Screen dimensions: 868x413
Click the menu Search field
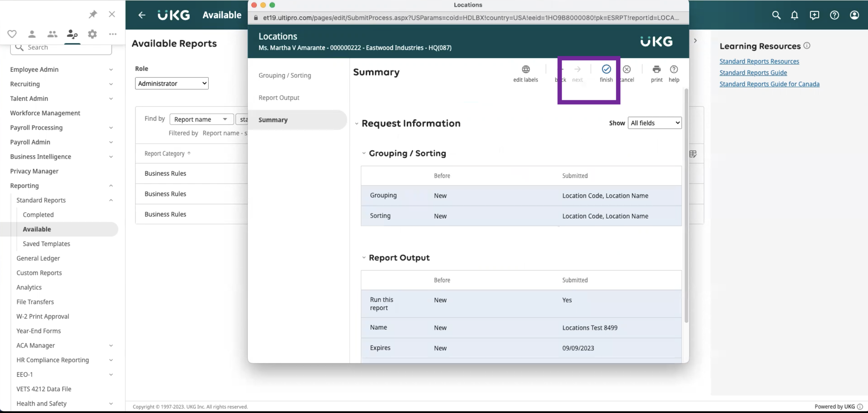61,48
